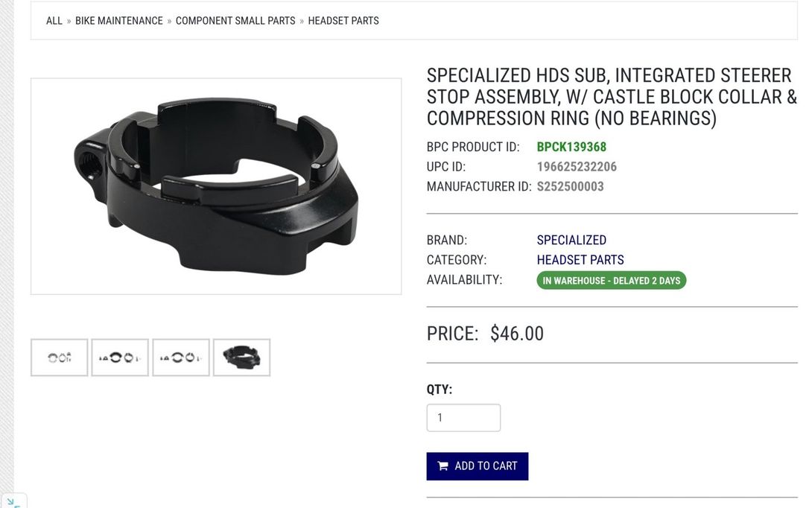Click the $46.00 price text
Image resolution: width=812 pixels, height=508 pixels.
pyautogui.click(x=517, y=334)
